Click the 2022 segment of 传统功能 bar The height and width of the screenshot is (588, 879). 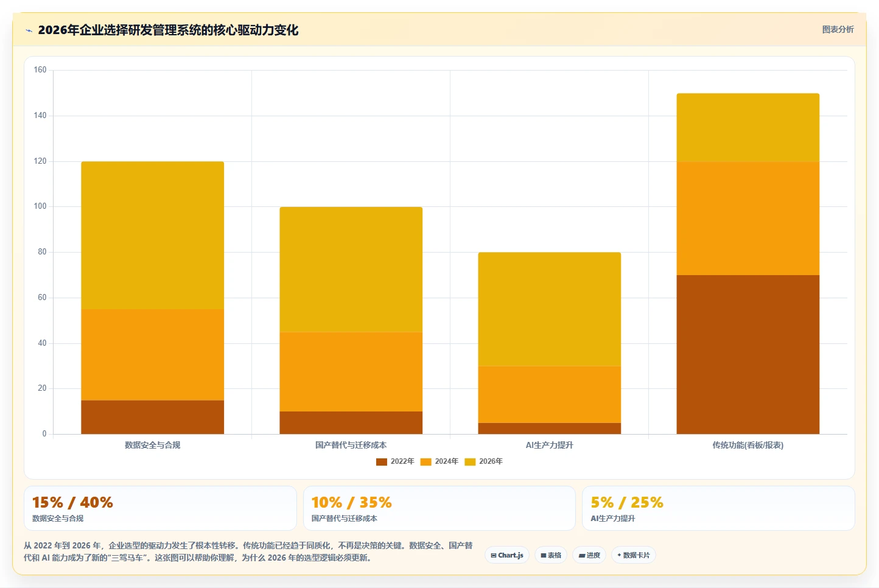click(748, 354)
